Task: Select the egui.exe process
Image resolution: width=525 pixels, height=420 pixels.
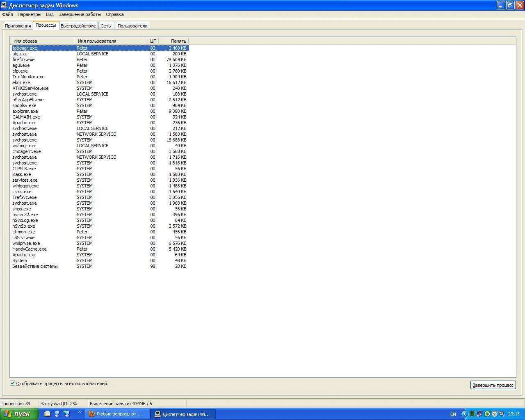Action: pyautogui.click(x=100, y=65)
